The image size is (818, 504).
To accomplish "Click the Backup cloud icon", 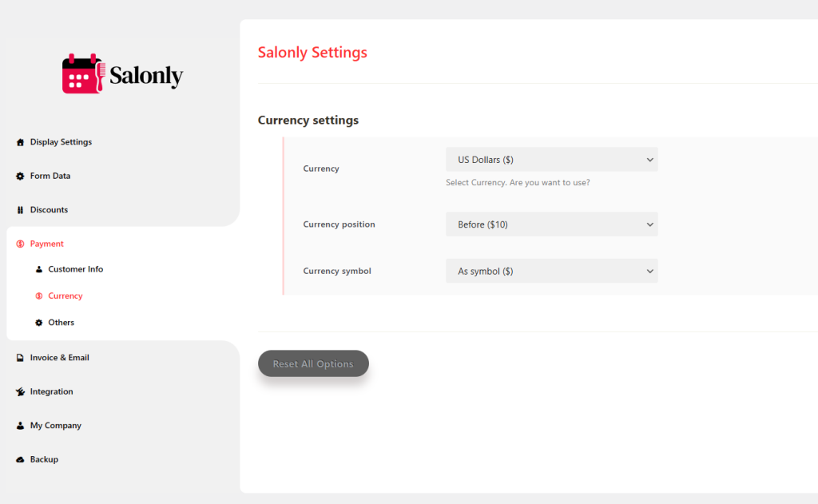I will click(x=20, y=460).
